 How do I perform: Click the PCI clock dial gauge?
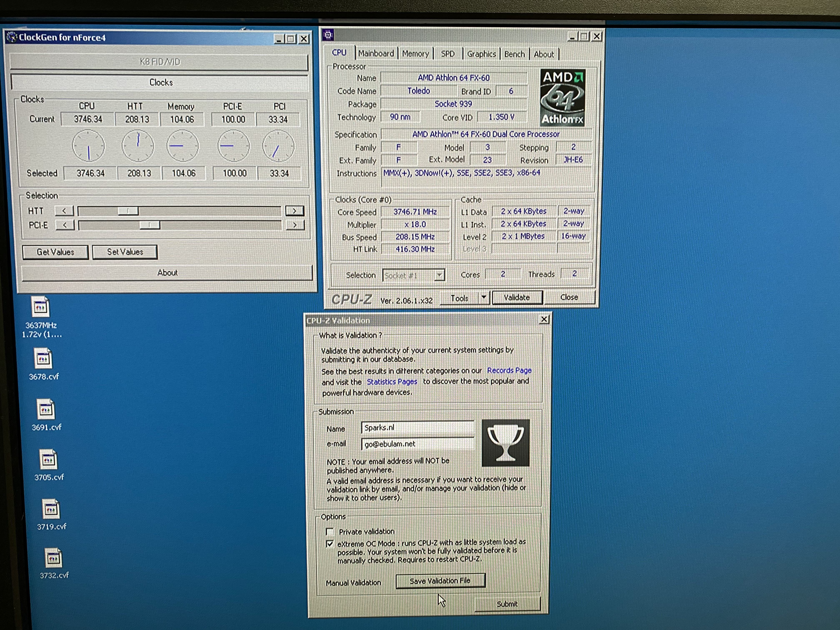[278, 146]
